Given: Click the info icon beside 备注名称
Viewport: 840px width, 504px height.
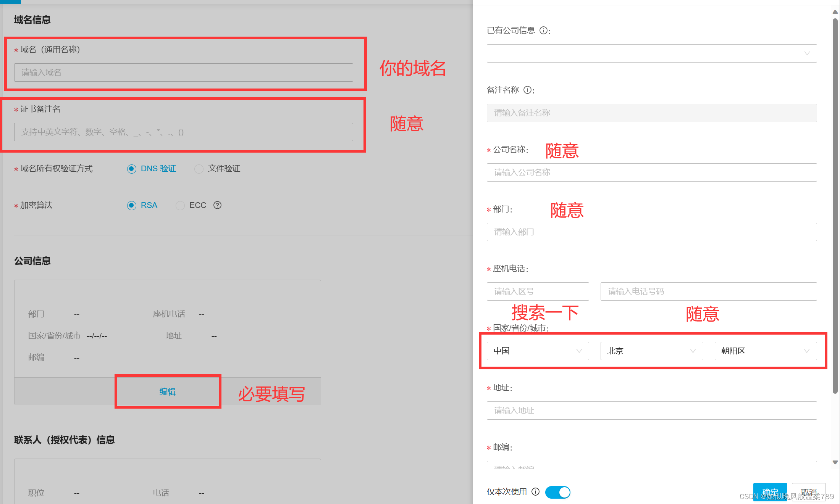Looking at the screenshot, I should pos(527,90).
